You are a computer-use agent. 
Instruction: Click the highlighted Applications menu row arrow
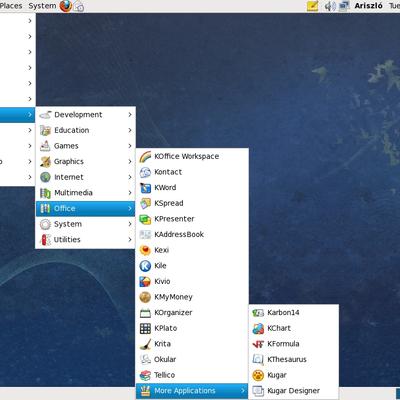tap(30, 115)
